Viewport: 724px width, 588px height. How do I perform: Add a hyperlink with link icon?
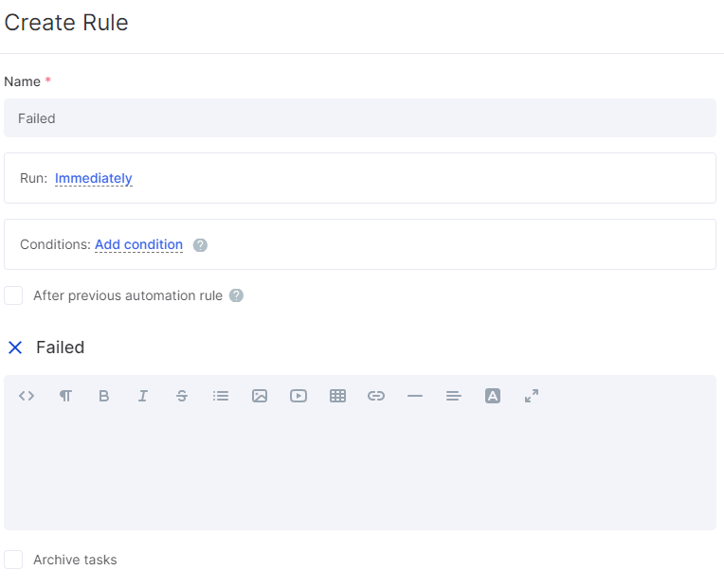click(376, 396)
